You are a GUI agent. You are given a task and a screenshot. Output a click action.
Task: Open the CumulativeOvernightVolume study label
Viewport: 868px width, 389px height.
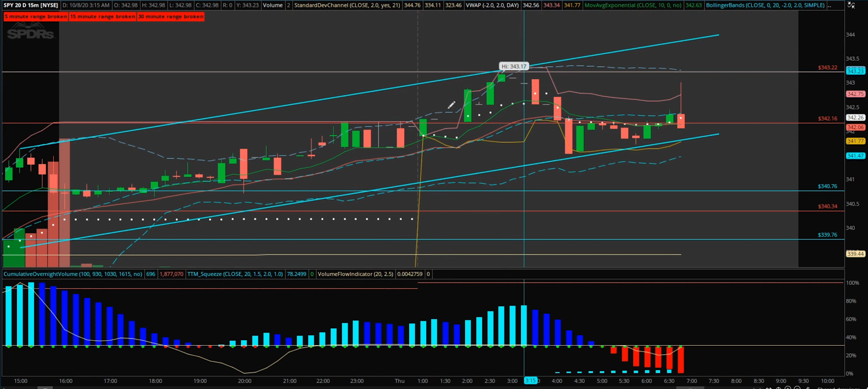pyautogui.click(x=73, y=274)
